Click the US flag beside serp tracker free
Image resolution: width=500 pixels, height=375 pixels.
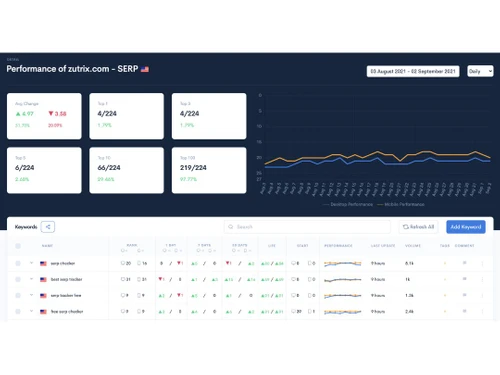(x=43, y=295)
